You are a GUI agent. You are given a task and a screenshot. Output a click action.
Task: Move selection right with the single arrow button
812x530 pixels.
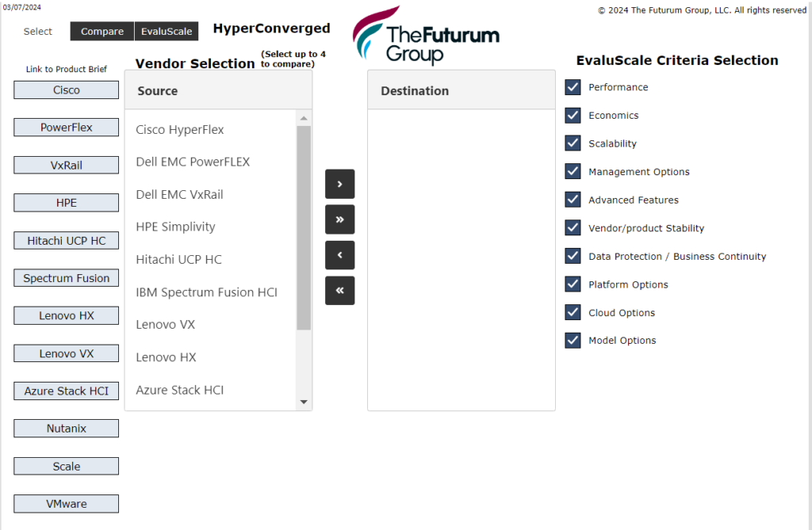339,183
